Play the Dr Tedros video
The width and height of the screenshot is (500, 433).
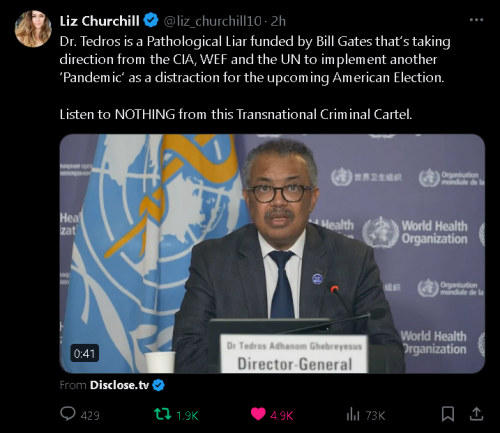tap(272, 254)
